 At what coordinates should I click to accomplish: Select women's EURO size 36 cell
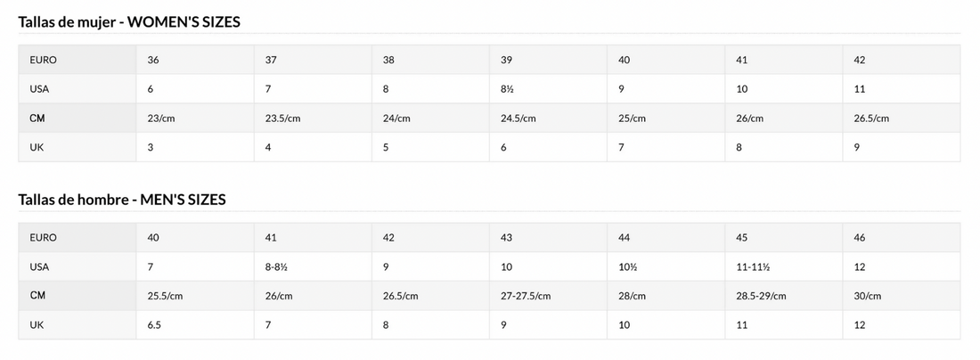click(x=153, y=60)
